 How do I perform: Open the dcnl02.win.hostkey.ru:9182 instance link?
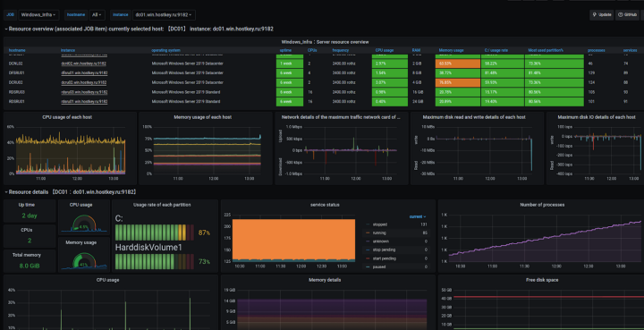pyautogui.click(x=84, y=64)
